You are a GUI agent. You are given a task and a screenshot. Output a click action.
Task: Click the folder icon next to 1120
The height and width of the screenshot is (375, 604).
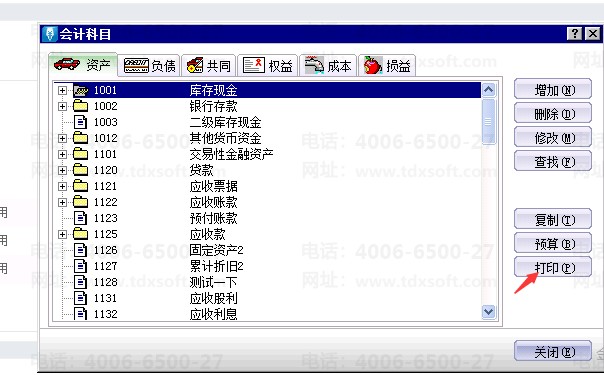[x=81, y=170]
